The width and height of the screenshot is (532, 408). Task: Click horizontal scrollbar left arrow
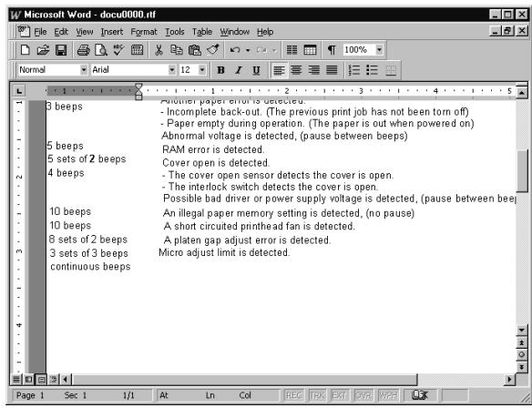click(66, 380)
